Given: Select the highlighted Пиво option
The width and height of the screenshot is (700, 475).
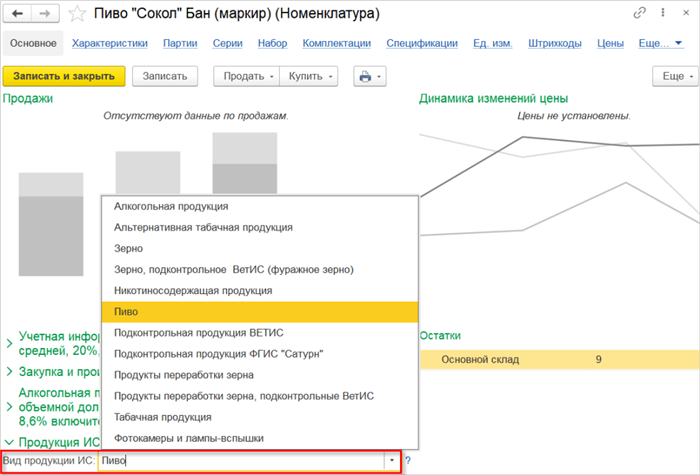Looking at the screenshot, I should click(x=260, y=312).
